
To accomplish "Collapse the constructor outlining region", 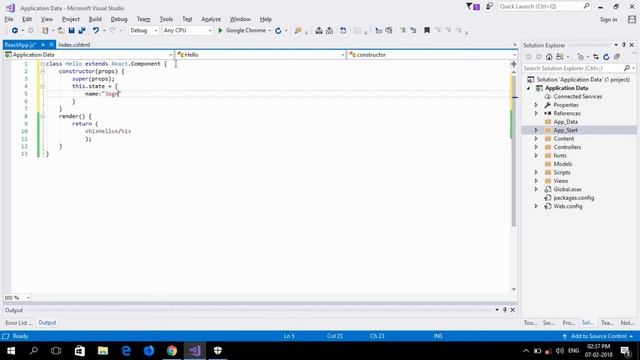I will [42, 71].
